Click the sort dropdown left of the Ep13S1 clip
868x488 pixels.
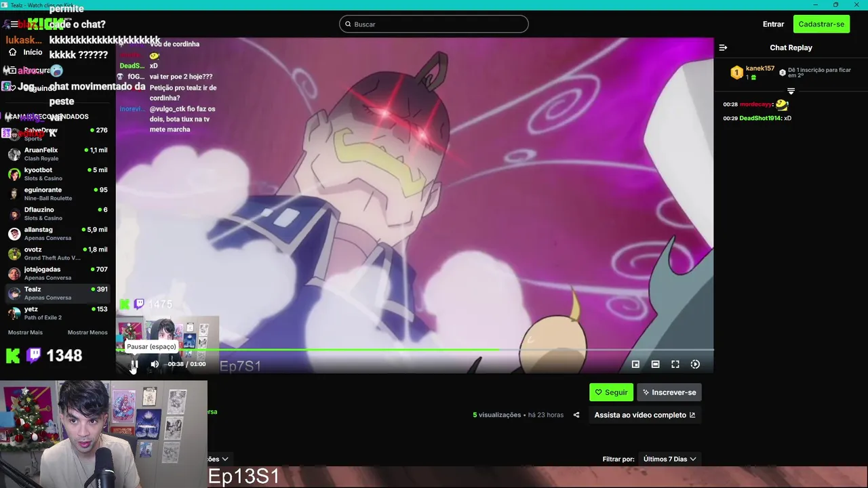(219, 459)
